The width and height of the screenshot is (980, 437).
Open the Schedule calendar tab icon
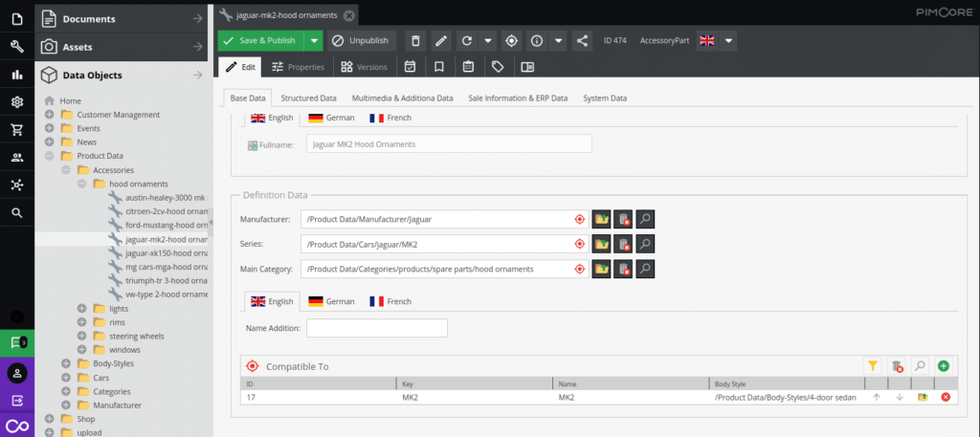click(410, 67)
